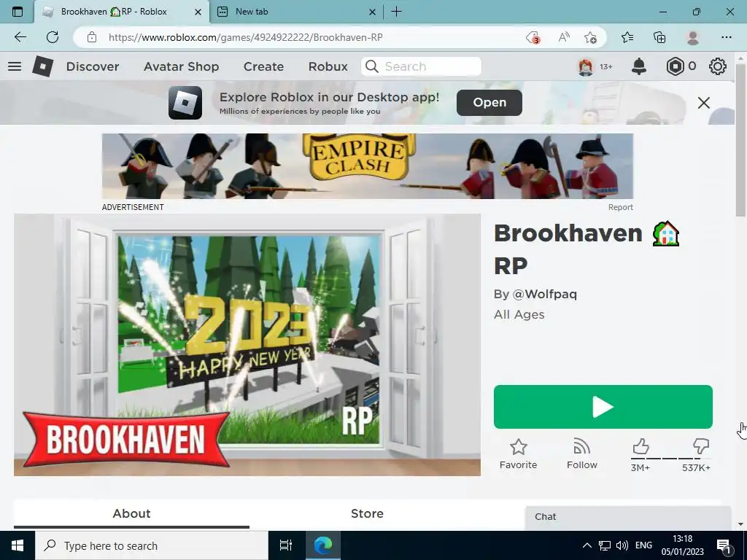
Task: Click the Roblox logo home icon
Action: (42, 66)
